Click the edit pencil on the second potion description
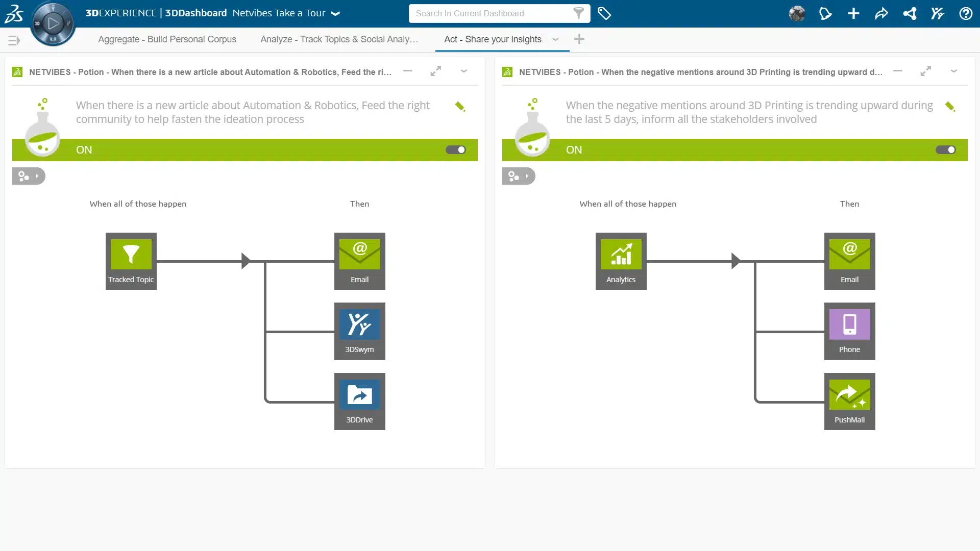The image size is (980, 551). (x=950, y=106)
